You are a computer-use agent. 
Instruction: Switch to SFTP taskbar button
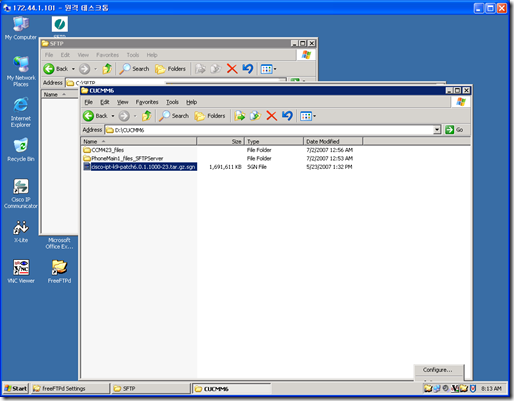[151, 388]
